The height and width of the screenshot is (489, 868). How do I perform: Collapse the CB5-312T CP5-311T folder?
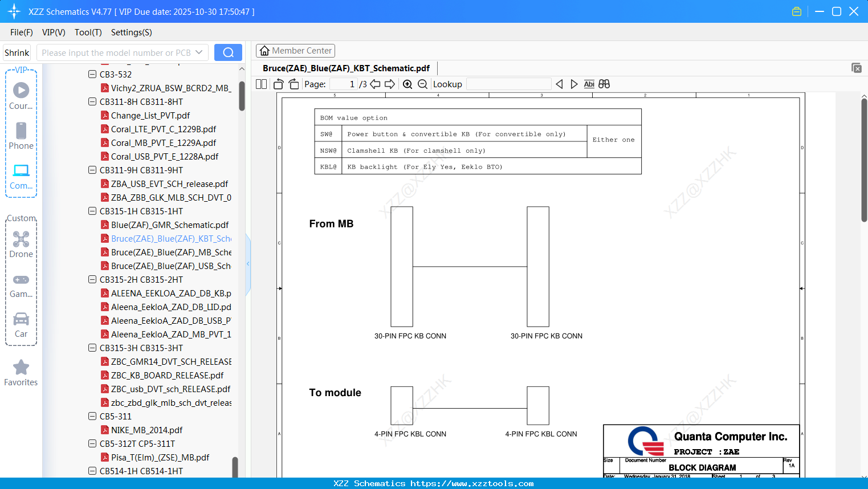(x=92, y=443)
